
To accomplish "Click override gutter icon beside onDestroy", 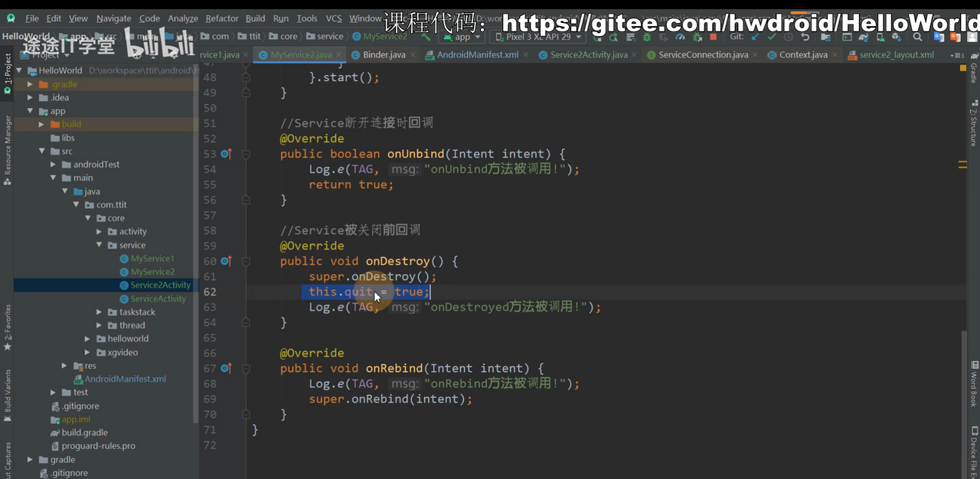I will (x=226, y=261).
